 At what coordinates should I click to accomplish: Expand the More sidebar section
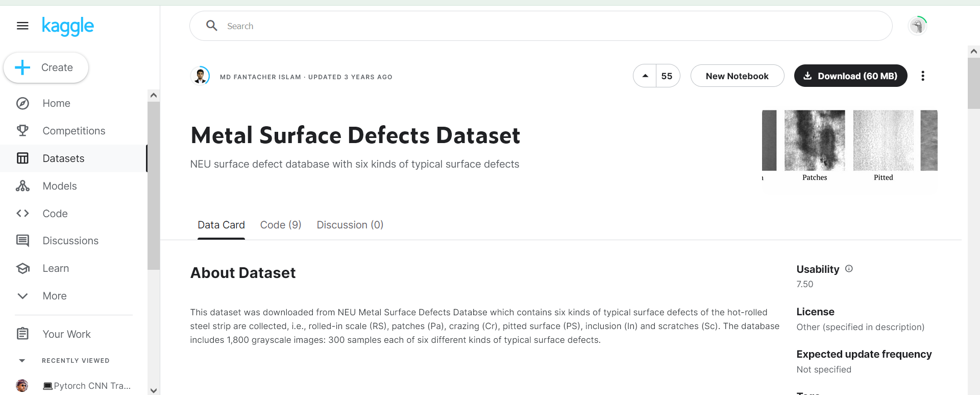(22, 296)
